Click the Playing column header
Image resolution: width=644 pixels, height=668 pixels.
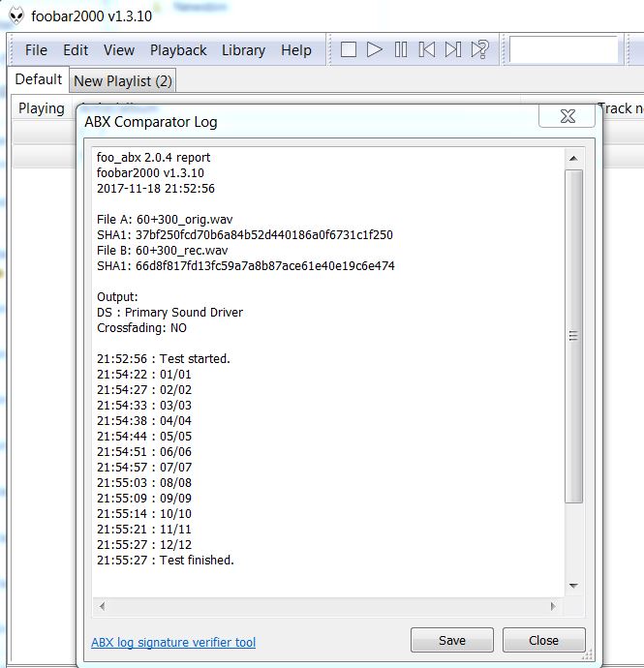tap(42, 108)
